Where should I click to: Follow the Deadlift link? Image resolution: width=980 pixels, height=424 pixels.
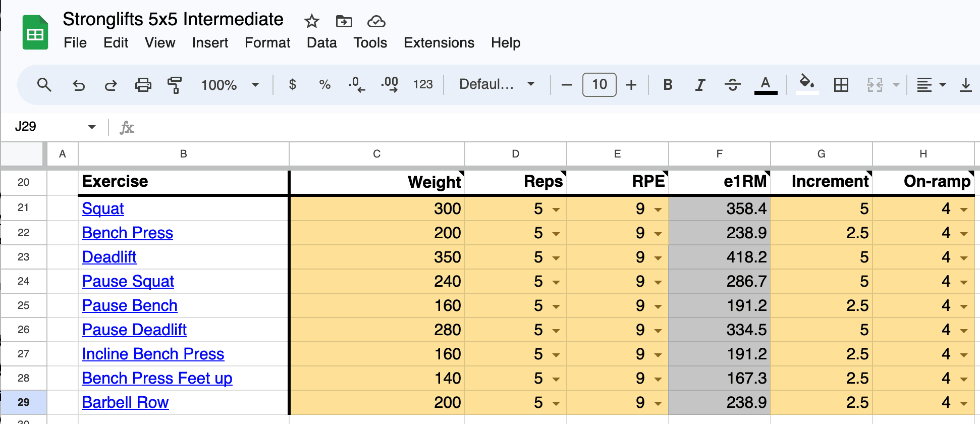point(109,257)
